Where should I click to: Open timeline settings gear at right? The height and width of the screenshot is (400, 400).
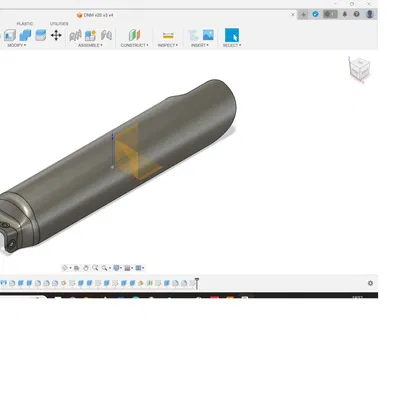pos(370,283)
